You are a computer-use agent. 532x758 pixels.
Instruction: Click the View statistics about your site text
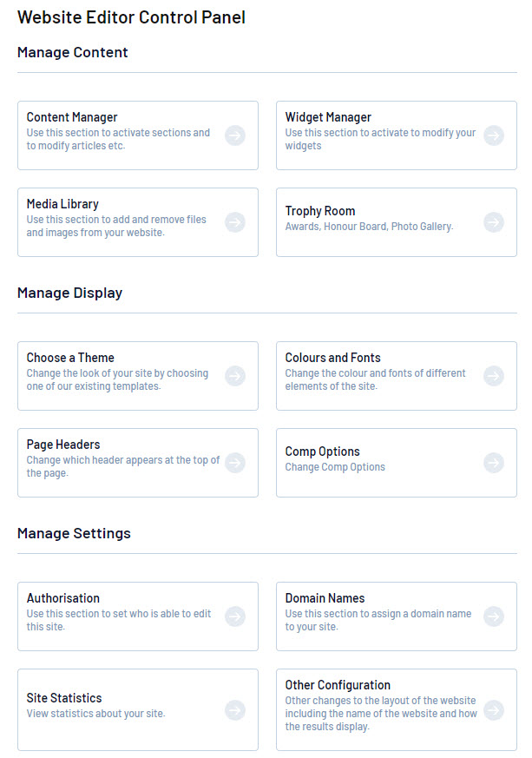(95, 714)
